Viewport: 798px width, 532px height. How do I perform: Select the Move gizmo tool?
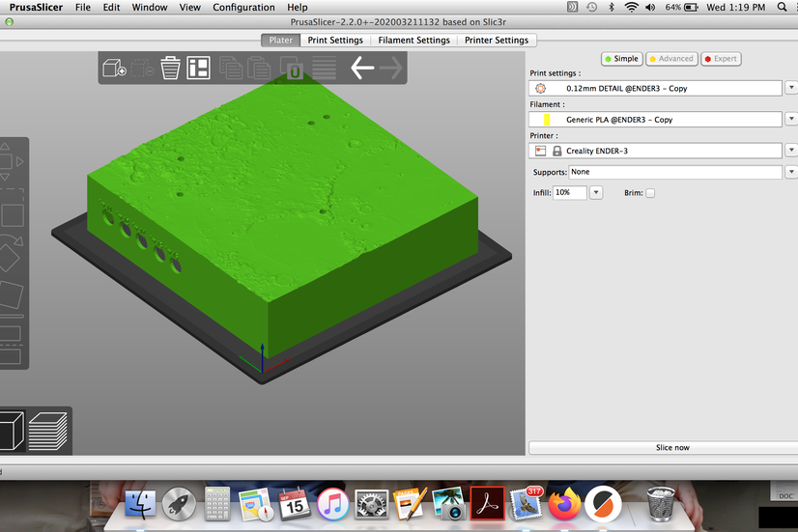click(11, 162)
